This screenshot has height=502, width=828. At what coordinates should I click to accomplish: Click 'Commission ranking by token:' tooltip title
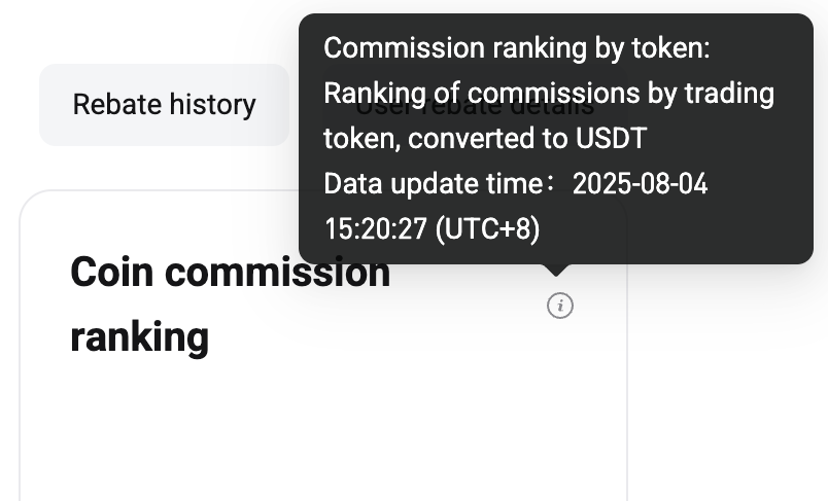pos(517,48)
